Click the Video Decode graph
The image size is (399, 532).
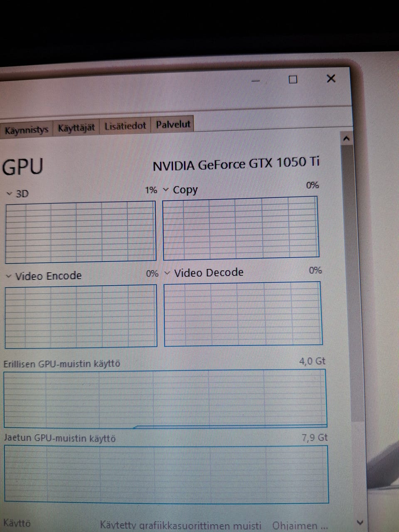pyautogui.click(x=243, y=314)
